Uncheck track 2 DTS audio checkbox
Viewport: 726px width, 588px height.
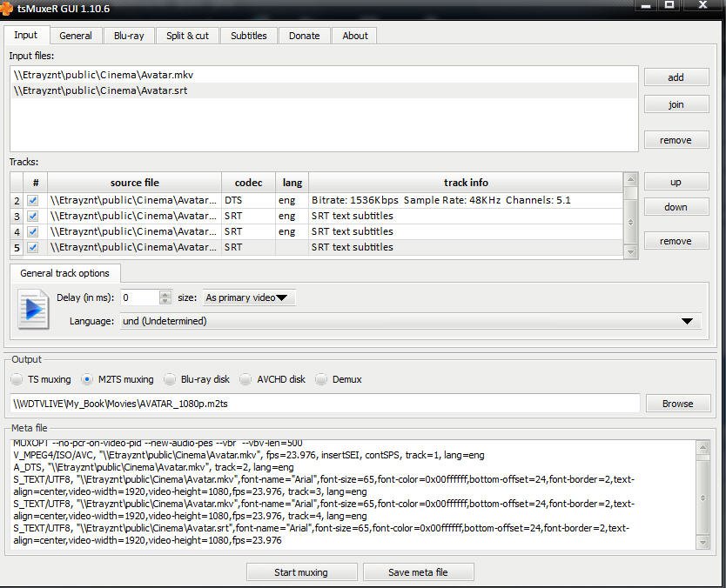coord(33,200)
